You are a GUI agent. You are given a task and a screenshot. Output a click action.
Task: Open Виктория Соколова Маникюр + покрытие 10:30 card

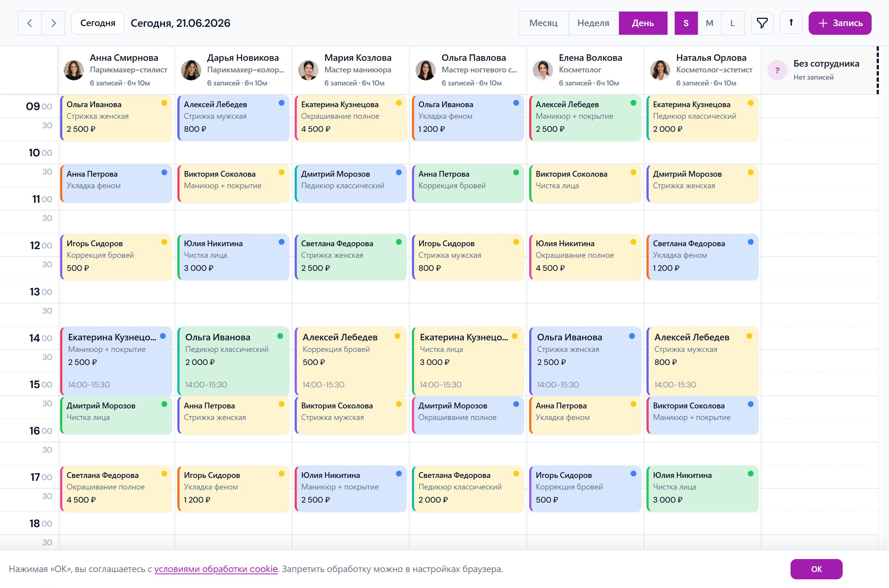point(233,184)
